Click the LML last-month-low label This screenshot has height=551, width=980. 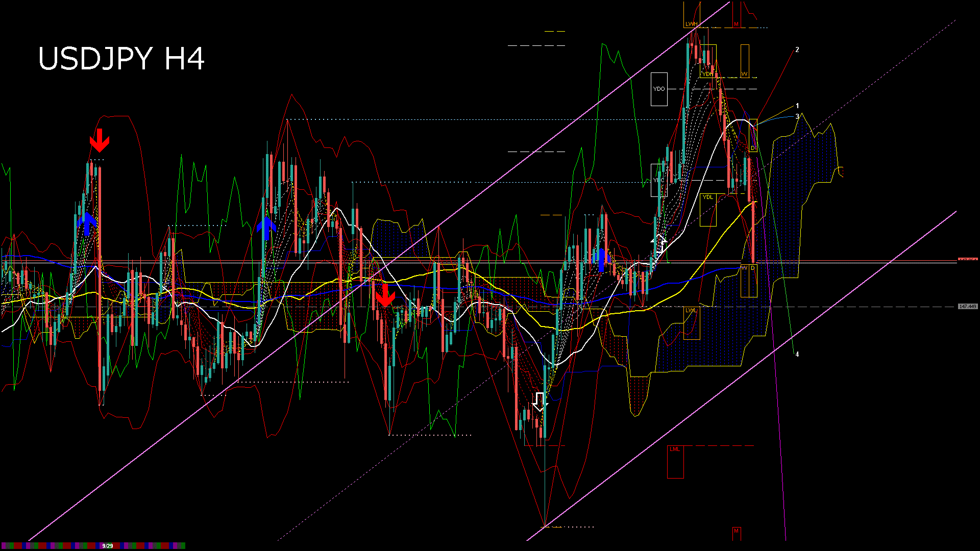point(675,449)
